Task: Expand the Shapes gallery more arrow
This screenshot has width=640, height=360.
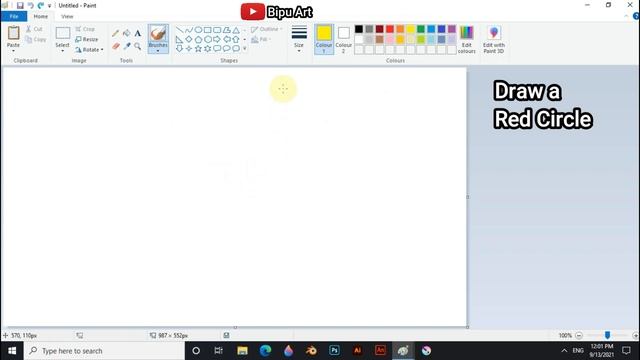Action: coord(244,49)
